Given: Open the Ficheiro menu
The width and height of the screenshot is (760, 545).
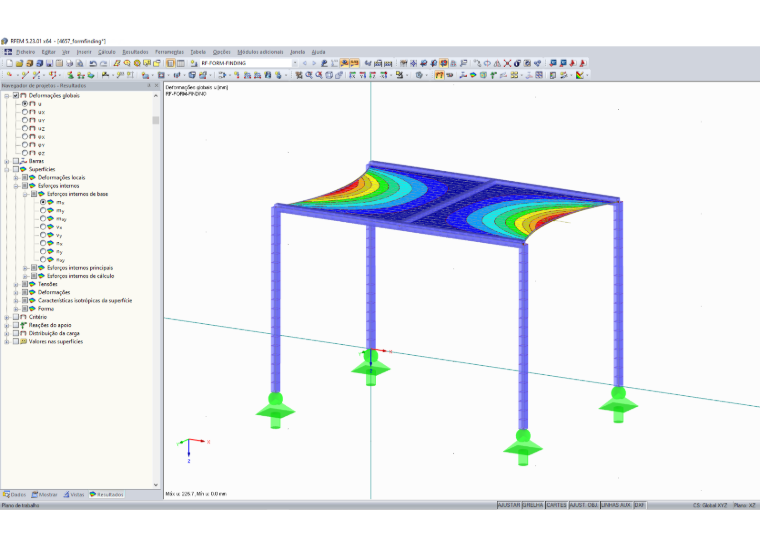Looking at the screenshot, I should 25,52.
